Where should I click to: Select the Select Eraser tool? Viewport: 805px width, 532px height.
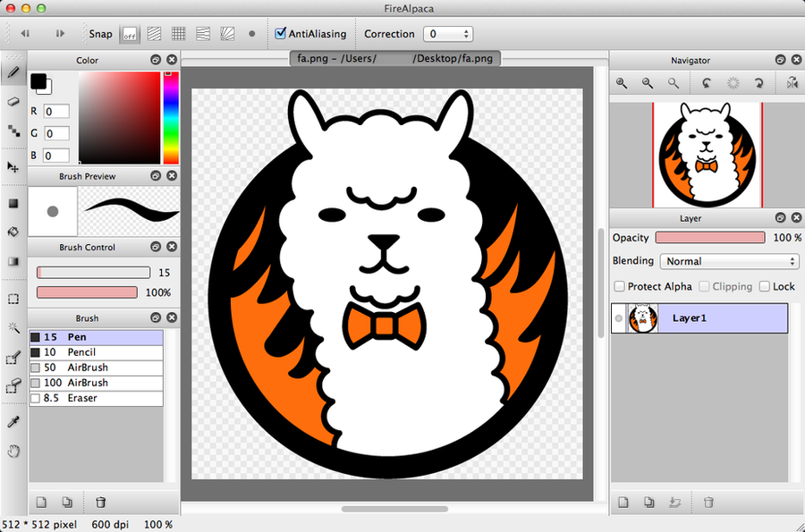pyautogui.click(x=13, y=385)
